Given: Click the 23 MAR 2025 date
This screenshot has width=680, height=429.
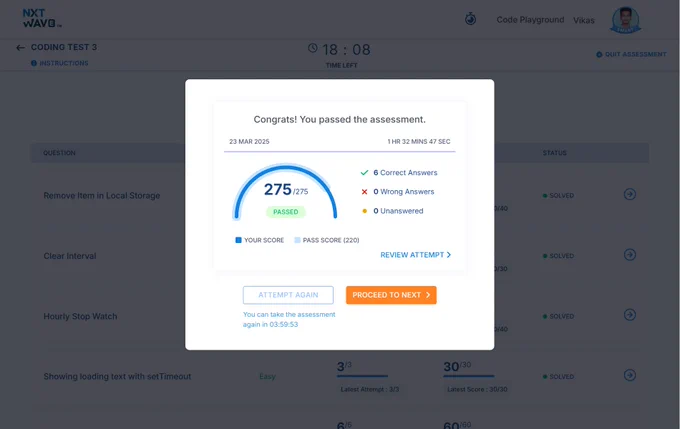Looking at the screenshot, I should coord(249,141).
